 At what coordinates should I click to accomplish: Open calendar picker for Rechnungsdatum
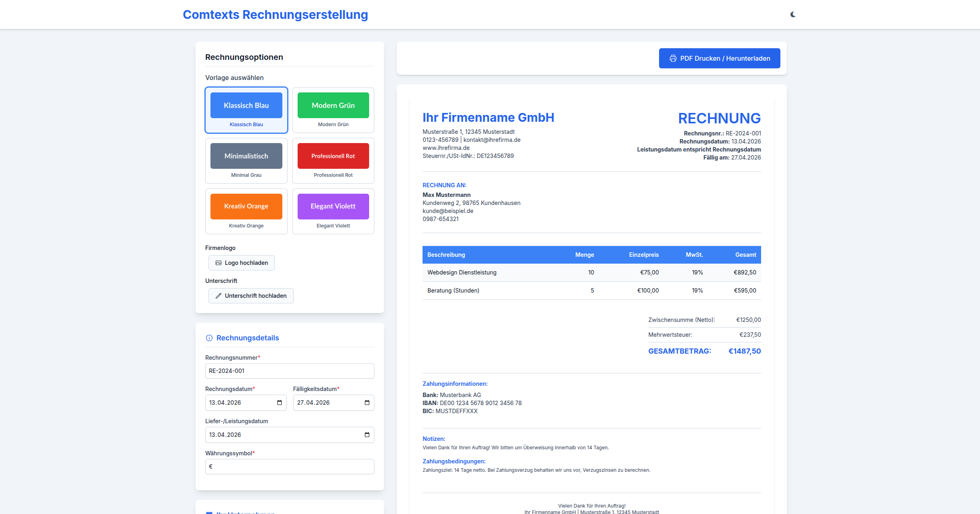pyautogui.click(x=280, y=403)
